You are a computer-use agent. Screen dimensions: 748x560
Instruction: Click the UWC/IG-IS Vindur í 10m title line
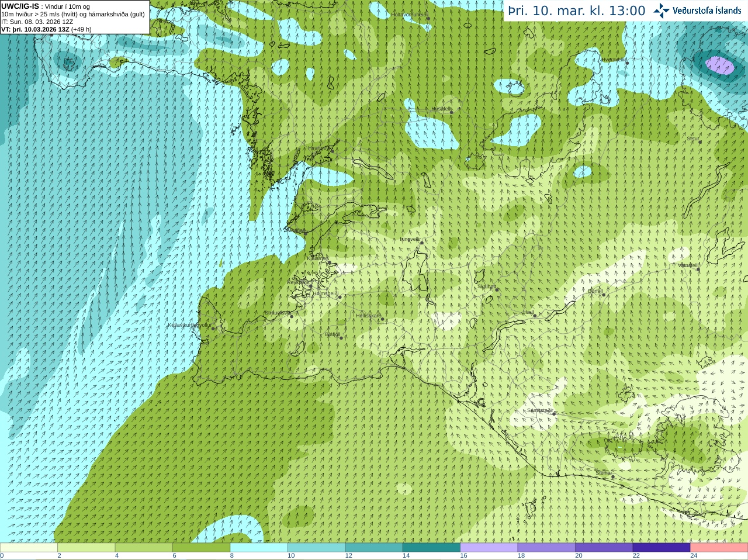(x=46, y=6)
